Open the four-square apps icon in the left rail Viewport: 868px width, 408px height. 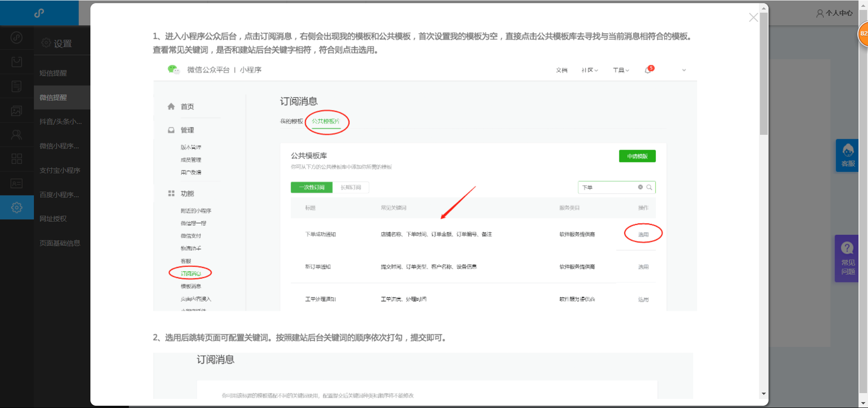click(x=17, y=159)
